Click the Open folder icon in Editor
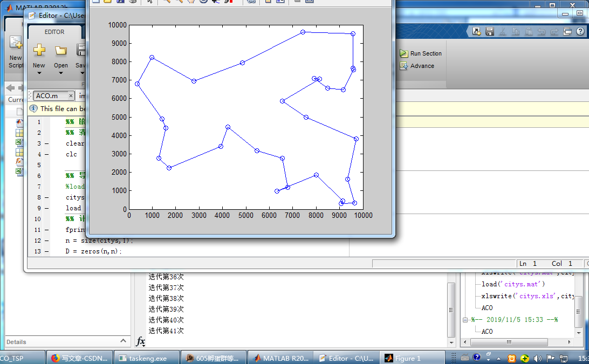This screenshot has width=589, height=364. click(61, 50)
